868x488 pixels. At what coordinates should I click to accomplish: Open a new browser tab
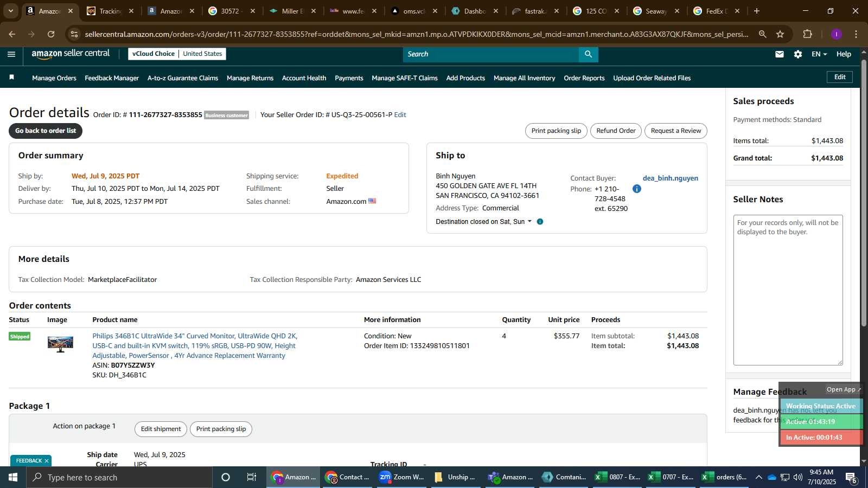tap(757, 11)
